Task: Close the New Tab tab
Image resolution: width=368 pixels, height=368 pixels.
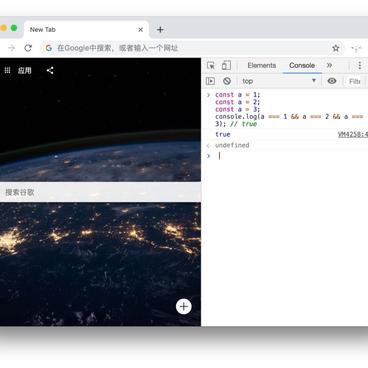Action: (x=140, y=30)
